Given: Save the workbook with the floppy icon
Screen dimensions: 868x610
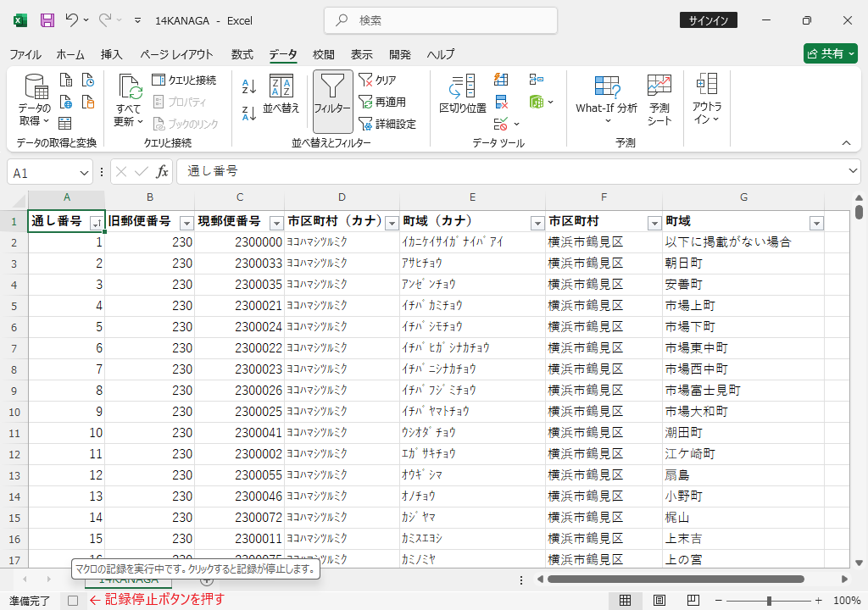Looking at the screenshot, I should 47,20.
